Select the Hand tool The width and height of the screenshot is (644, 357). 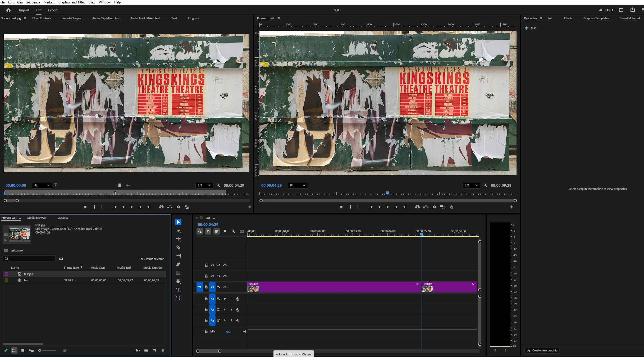coord(178,281)
